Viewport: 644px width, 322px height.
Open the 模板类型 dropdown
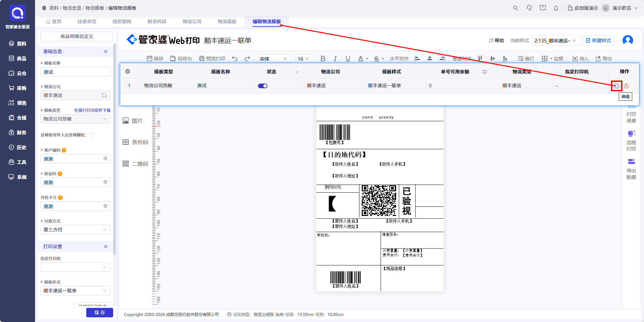[x=75, y=119]
